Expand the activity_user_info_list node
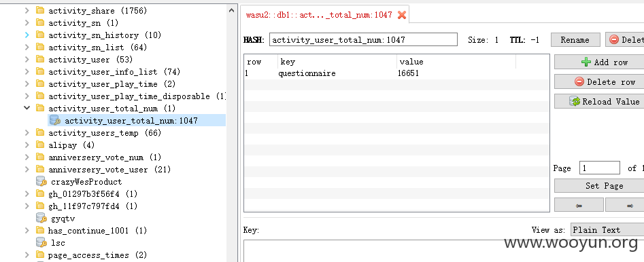Image resolution: width=644 pixels, height=262 pixels. click(x=27, y=71)
